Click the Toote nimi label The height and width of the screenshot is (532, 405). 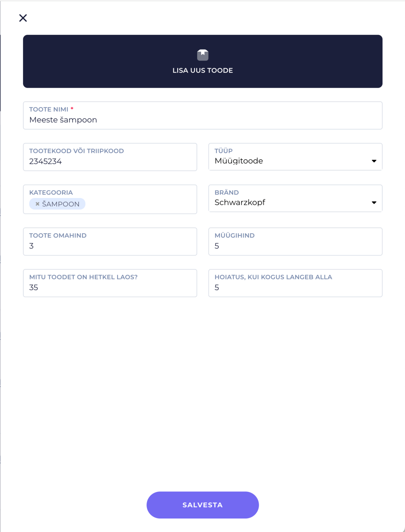pos(49,109)
